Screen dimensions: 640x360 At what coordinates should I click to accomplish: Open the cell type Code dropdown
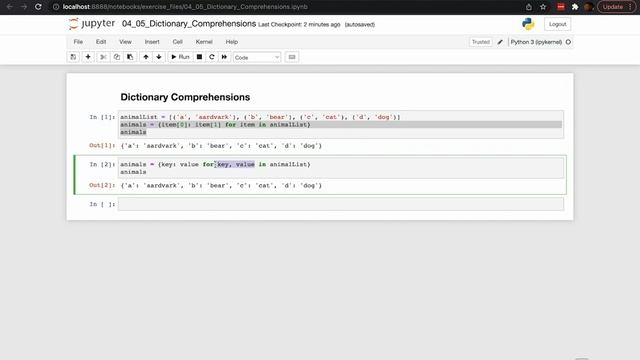(x=257, y=58)
